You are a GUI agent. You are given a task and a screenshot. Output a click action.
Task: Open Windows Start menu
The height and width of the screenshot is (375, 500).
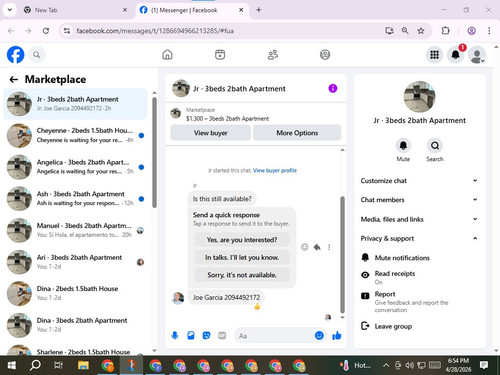pyautogui.click(x=12, y=365)
